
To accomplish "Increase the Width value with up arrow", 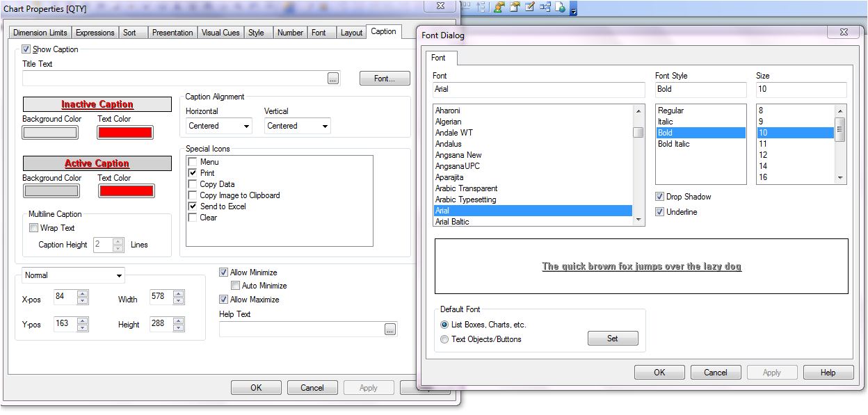I will [x=179, y=293].
